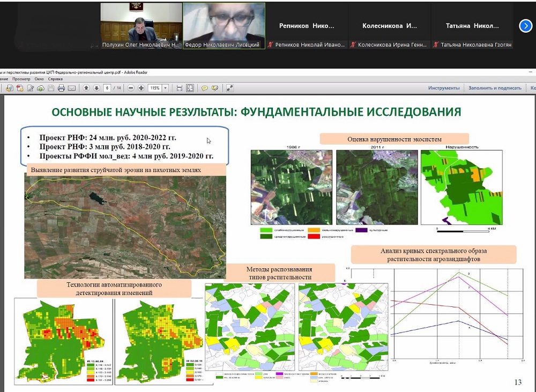Screen dimensions: 536x392
Task: Switch to read mode with expand icon
Action: coord(229,88)
